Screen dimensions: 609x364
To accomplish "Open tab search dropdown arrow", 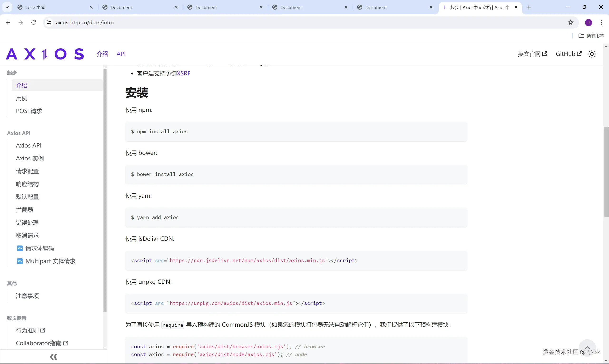I will pyautogui.click(x=7, y=7).
